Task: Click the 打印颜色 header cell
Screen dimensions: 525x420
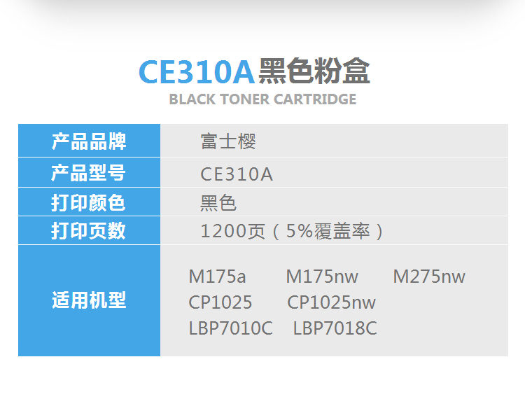Action: (89, 202)
